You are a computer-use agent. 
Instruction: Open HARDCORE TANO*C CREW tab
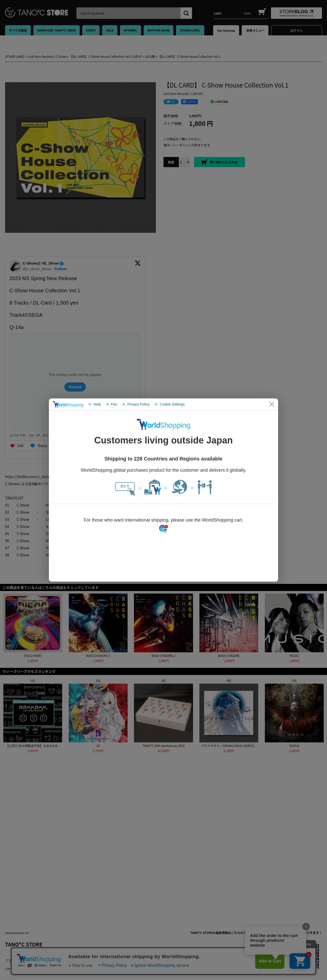pyautogui.click(x=56, y=31)
